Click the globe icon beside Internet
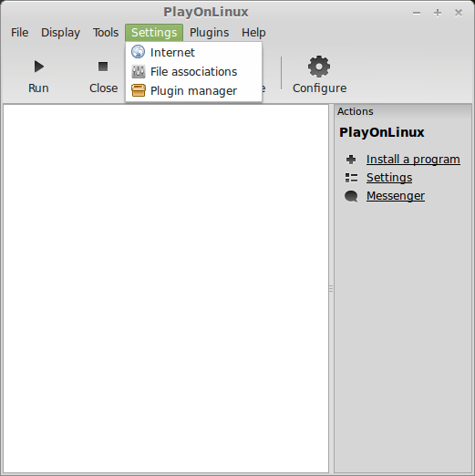Screen dimensions: 475x476 pyautogui.click(x=138, y=52)
